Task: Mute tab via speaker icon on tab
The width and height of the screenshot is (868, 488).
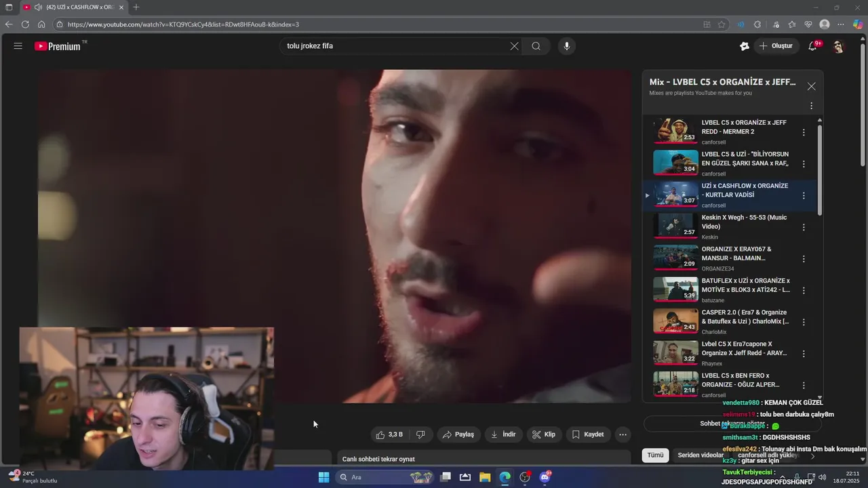Action: (x=38, y=7)
